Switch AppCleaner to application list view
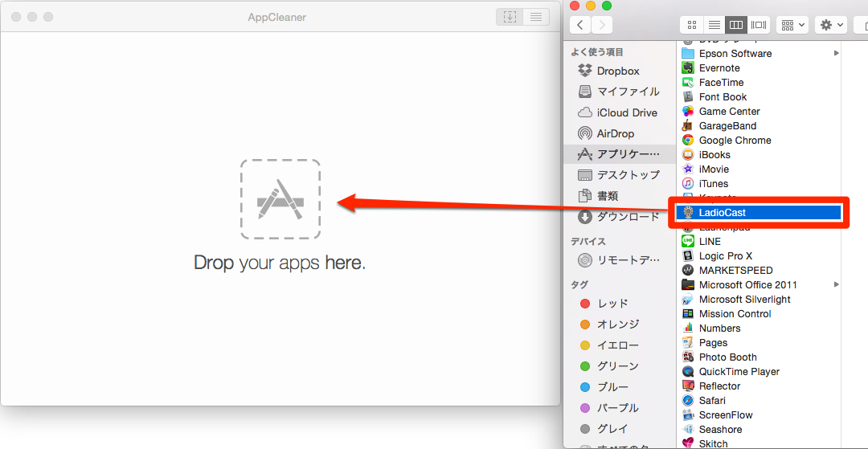 [536, 17]
